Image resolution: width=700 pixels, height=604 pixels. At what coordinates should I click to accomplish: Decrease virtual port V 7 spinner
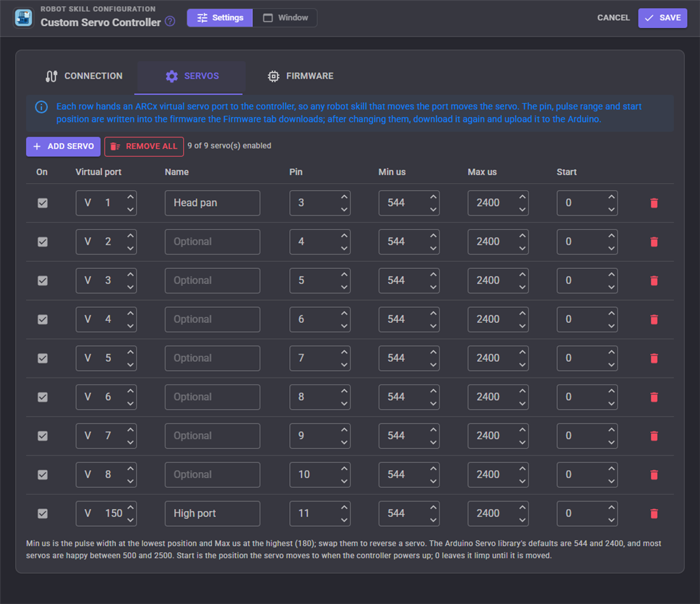pyautogui.click(x=131, y=443)
